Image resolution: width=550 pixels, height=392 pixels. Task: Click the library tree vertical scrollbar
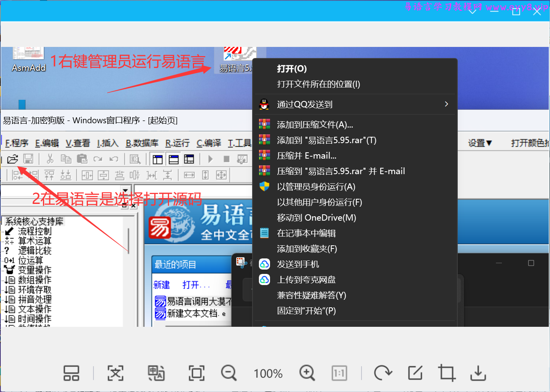click(128, 241)
